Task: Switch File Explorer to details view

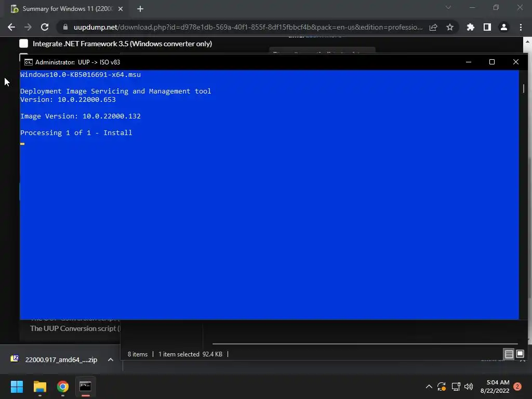Action: (509, 354)
